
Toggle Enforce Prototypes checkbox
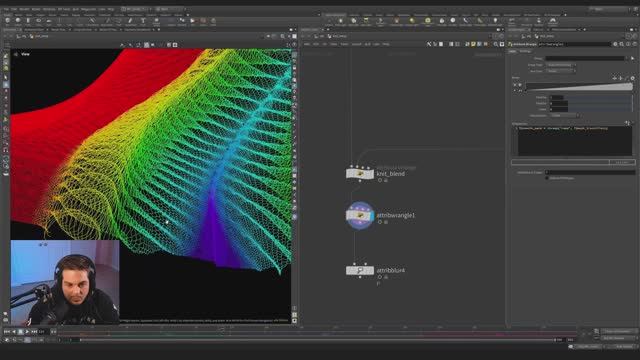[547, 178]
